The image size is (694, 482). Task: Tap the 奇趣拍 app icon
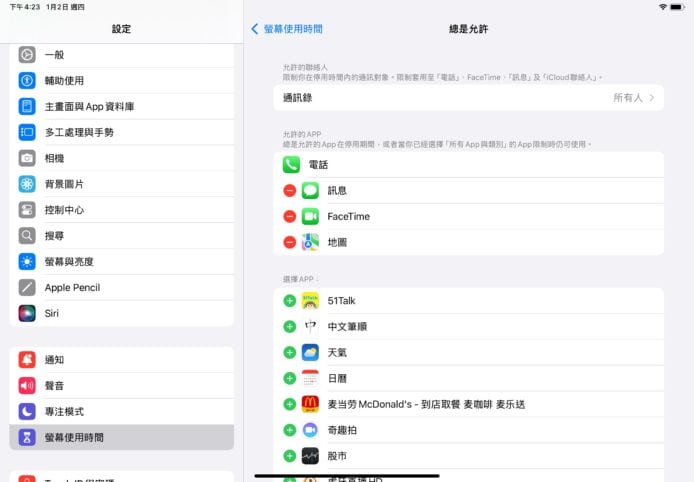(x=310, y=430)
